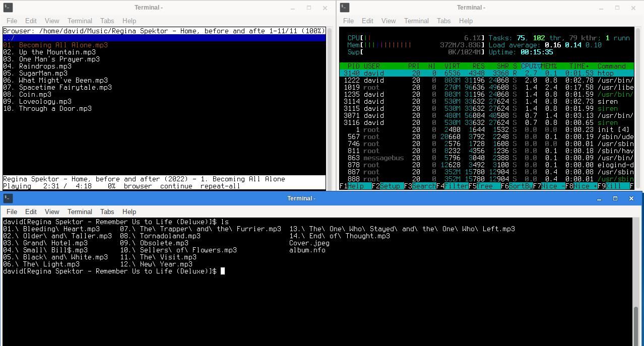Open the View menu in the htop window
Screen dimensions: 644x346
click(x=388, y=21)
